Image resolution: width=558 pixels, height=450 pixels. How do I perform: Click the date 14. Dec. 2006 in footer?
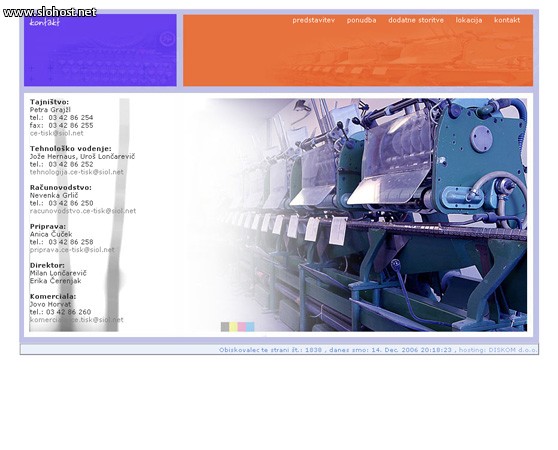click(x=394, y=350)
